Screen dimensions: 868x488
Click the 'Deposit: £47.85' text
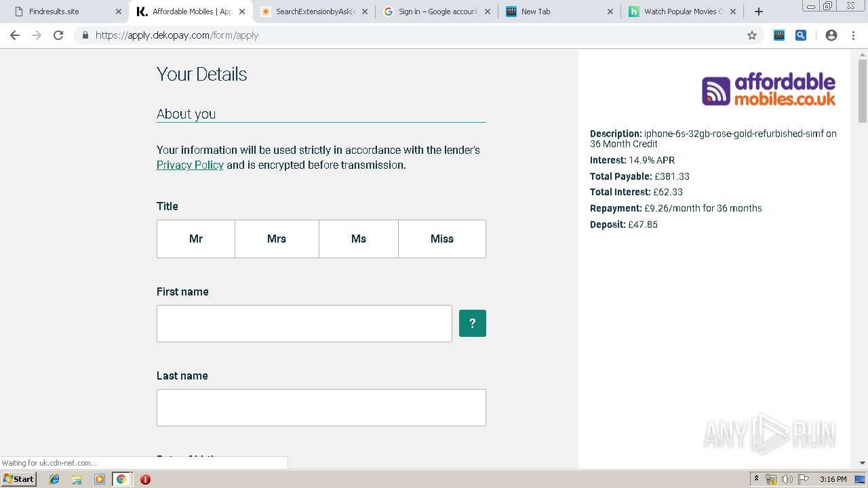624,224
